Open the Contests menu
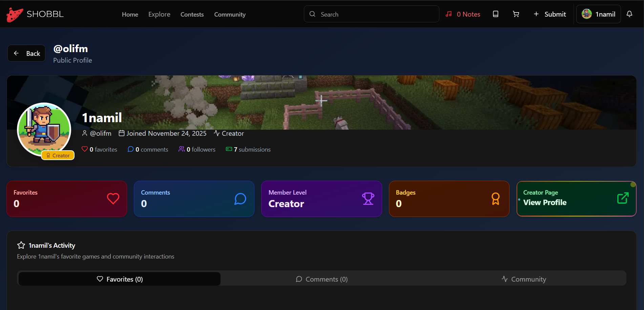The image size is (644, 310). tap(192, 14)
